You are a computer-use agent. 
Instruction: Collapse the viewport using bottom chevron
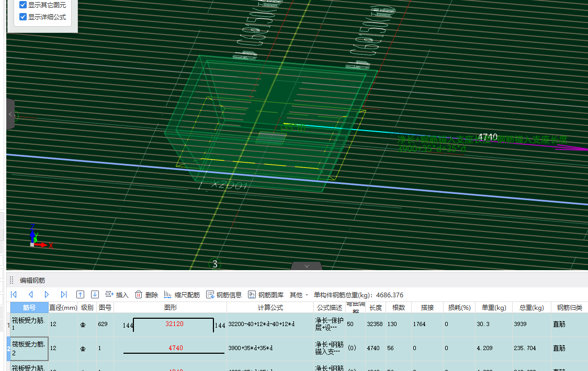(x=307, y=266)
